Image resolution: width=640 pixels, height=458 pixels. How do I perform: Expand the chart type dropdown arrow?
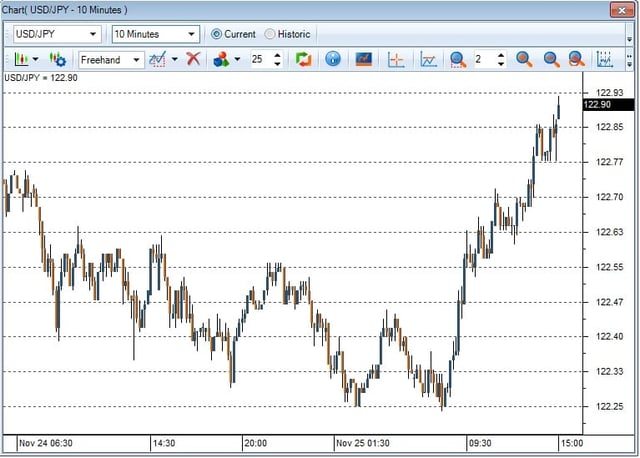36,60
